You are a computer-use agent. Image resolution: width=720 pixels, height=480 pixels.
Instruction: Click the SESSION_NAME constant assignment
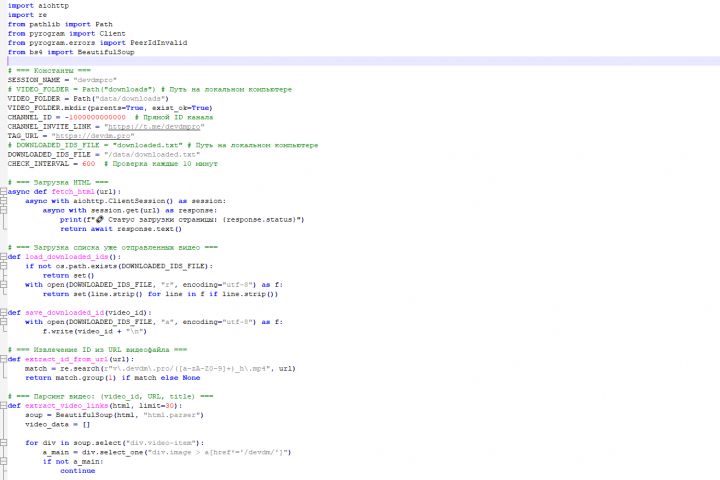click(62, 80)
